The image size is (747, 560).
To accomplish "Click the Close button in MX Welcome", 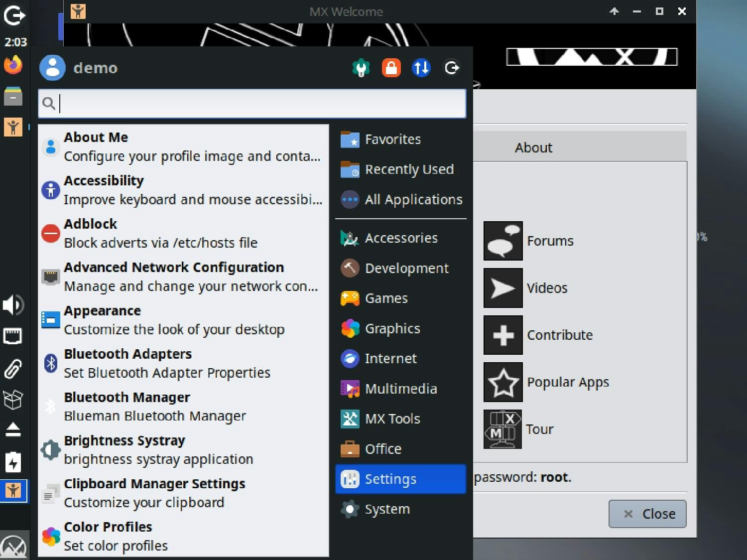I will 647,514.
